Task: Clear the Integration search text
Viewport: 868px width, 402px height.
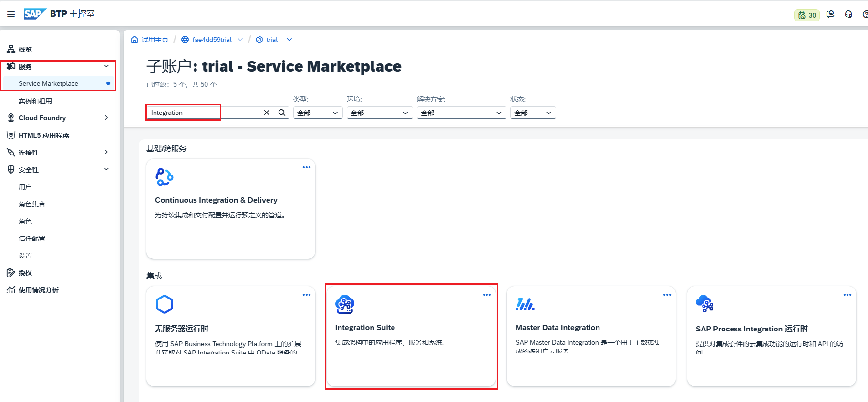Action: click(267, 113)
